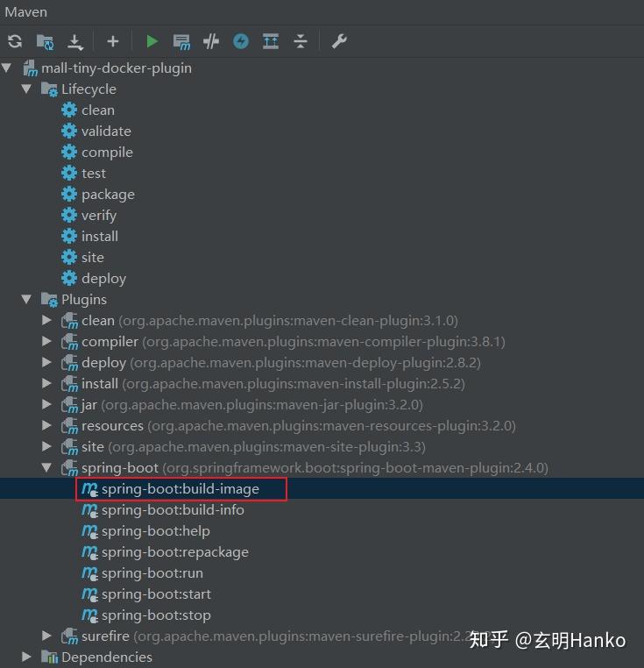Select spring-boot:repackage goal
644x668 pixels.
[x=174, y=552]
